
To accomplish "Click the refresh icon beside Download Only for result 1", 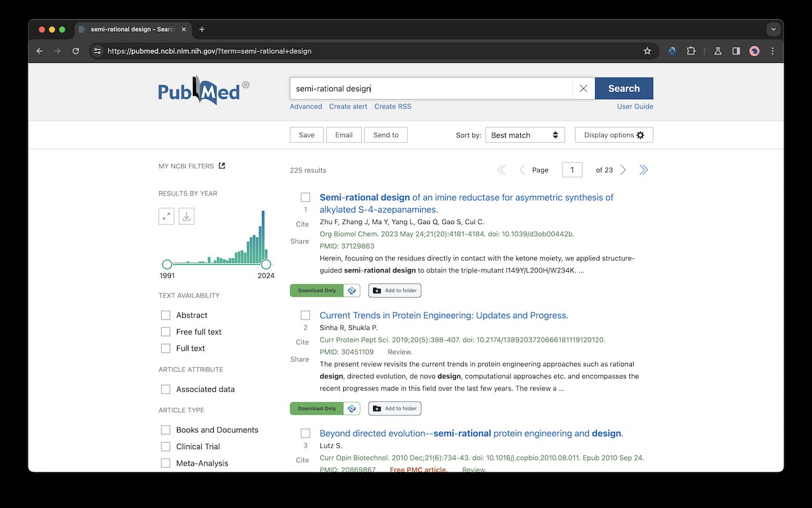I will click(352, 290).
